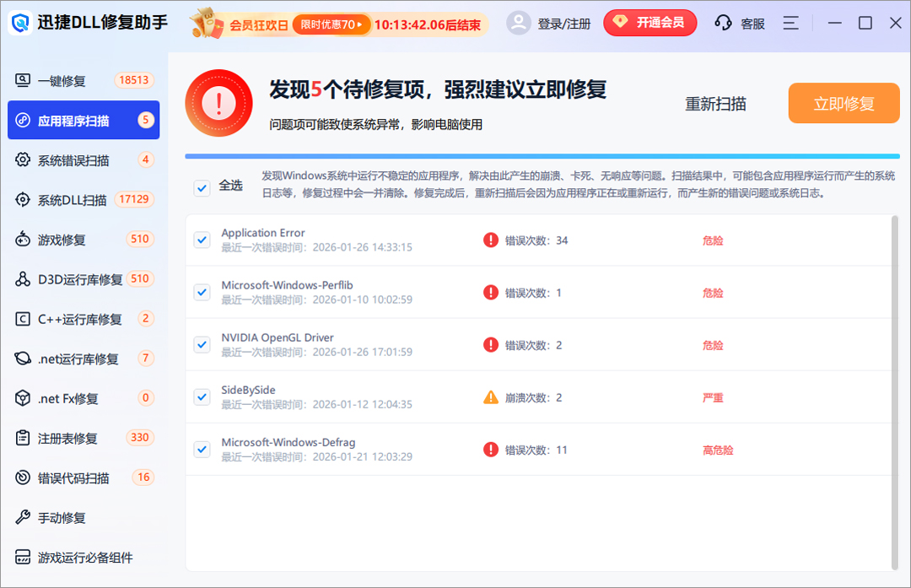Screen dimensions: 911x588
Task: Select D3D运行库修复 from the sidebar
Action: [78, 278]
